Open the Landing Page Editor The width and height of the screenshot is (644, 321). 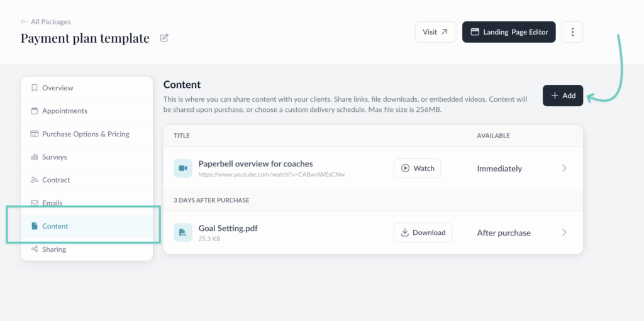click(508, 32)
